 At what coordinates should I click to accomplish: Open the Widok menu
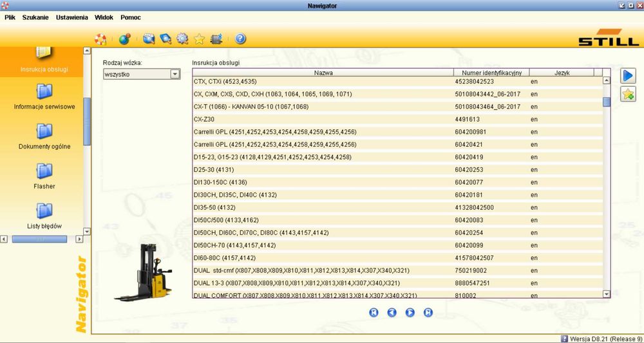click(x=104, y=17)
